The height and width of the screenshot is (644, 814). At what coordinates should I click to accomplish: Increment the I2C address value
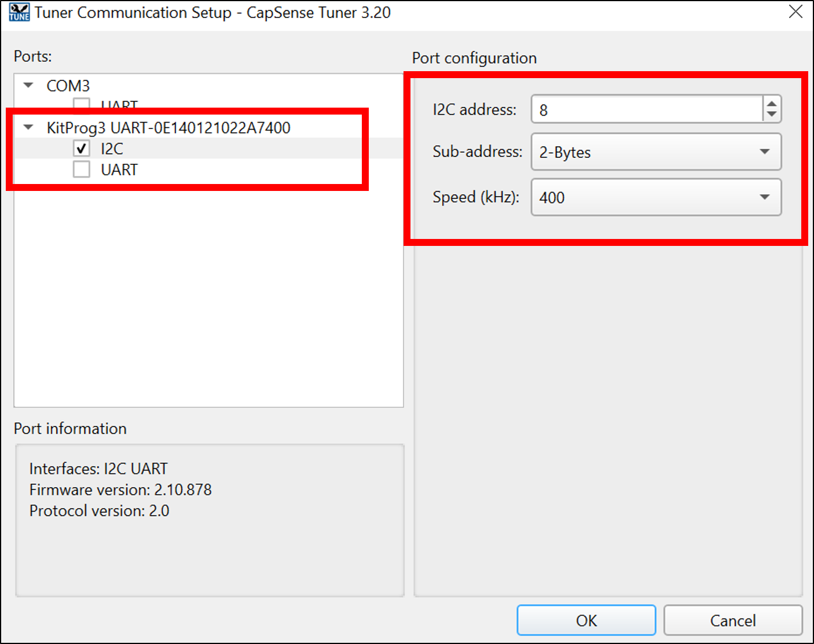click(x=772, y=104)
